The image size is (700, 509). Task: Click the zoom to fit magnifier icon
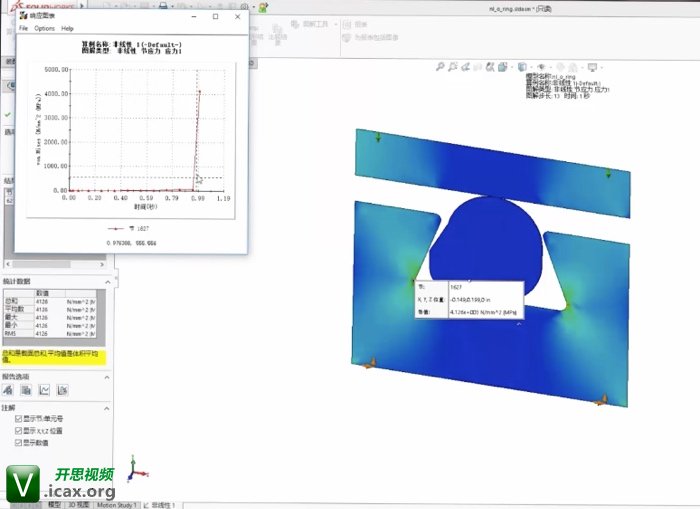click(x=440, y=66)
